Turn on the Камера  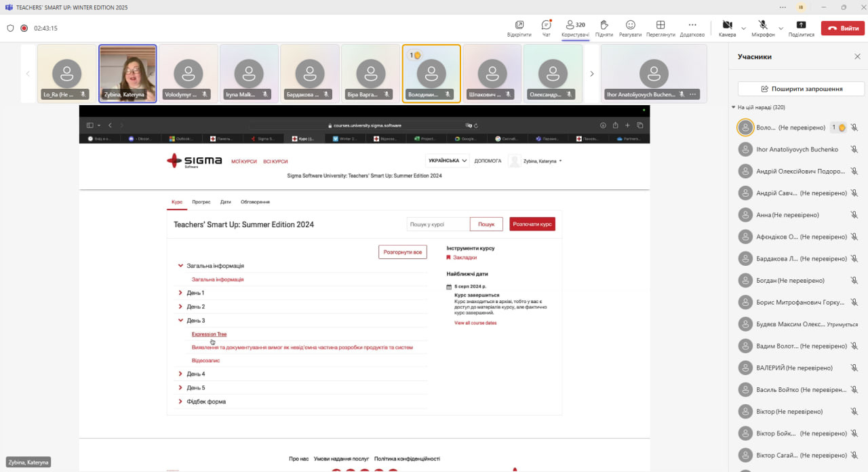pos(727,28)
